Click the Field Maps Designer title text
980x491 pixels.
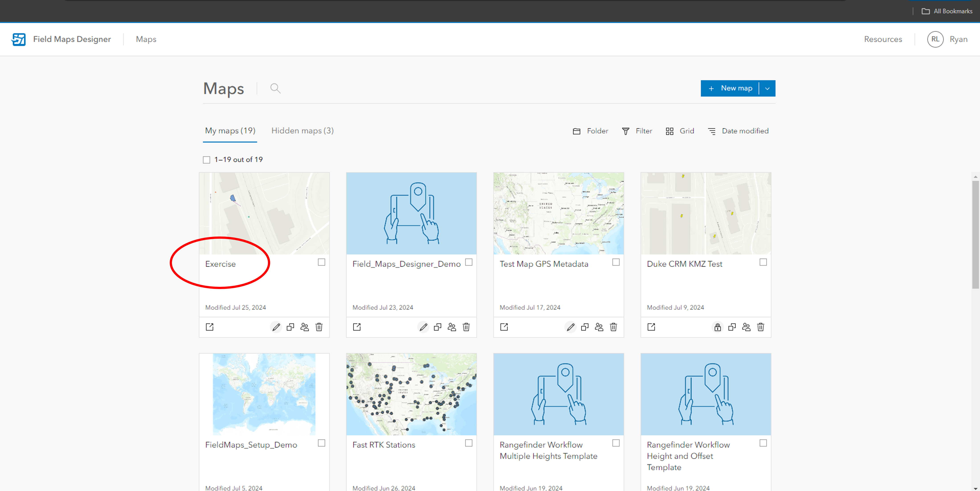pyautogui.click(x=72, y=39)
